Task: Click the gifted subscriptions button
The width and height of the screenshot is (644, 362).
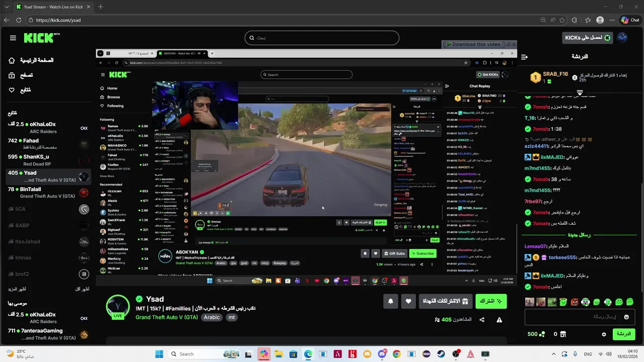Action: [446, 301]
